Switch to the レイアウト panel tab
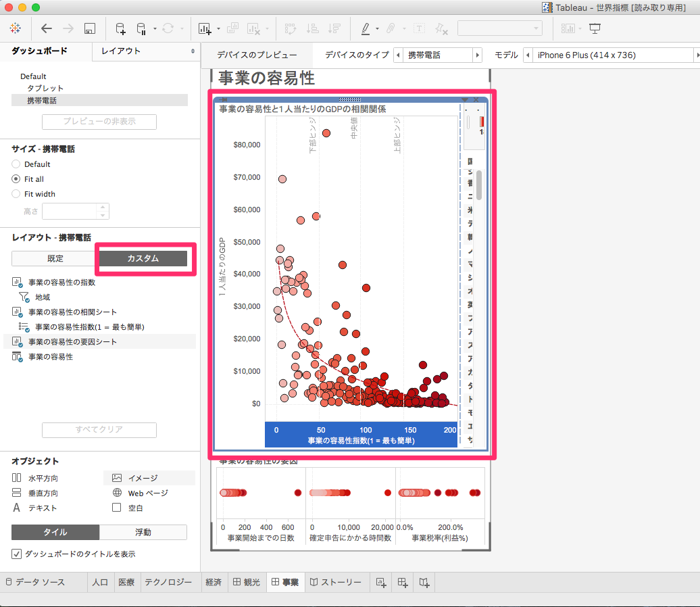This screenshot has width=700, height=607. click(x=121, y=51)
